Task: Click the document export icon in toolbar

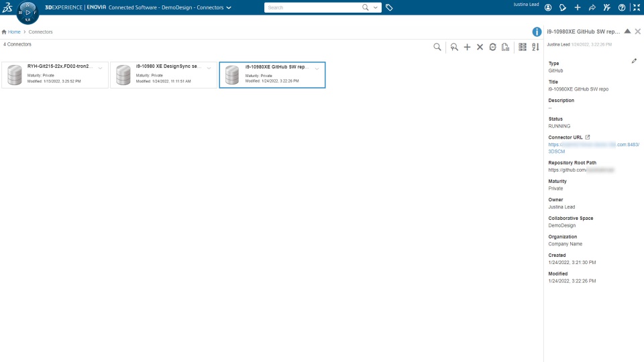Action: pos(505,47)
